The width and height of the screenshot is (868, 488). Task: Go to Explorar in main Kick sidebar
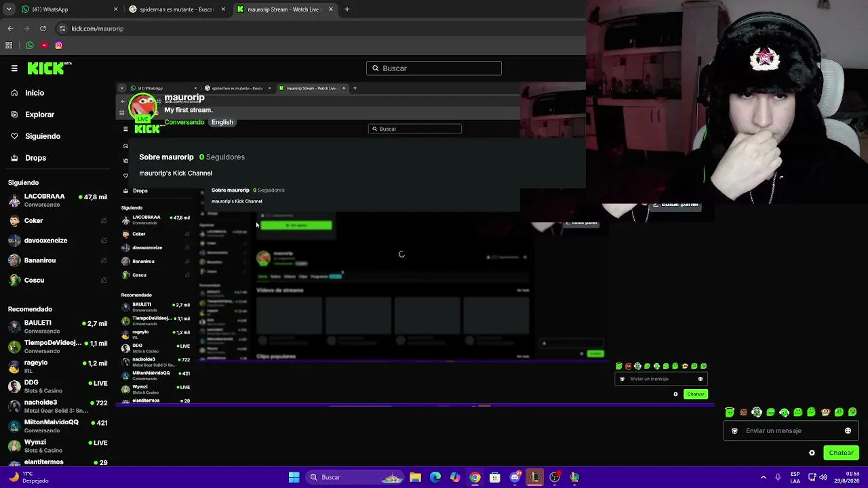39,115
